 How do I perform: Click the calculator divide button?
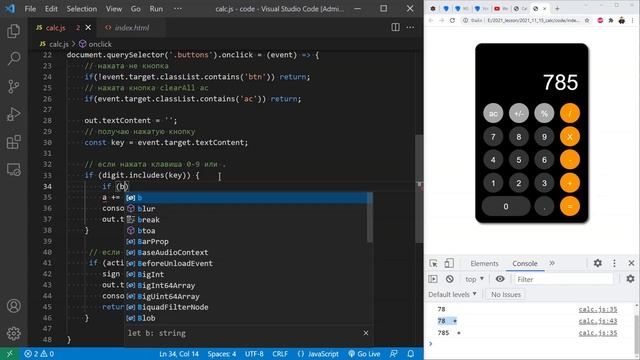pyautogui.click(x=570, y=113)
